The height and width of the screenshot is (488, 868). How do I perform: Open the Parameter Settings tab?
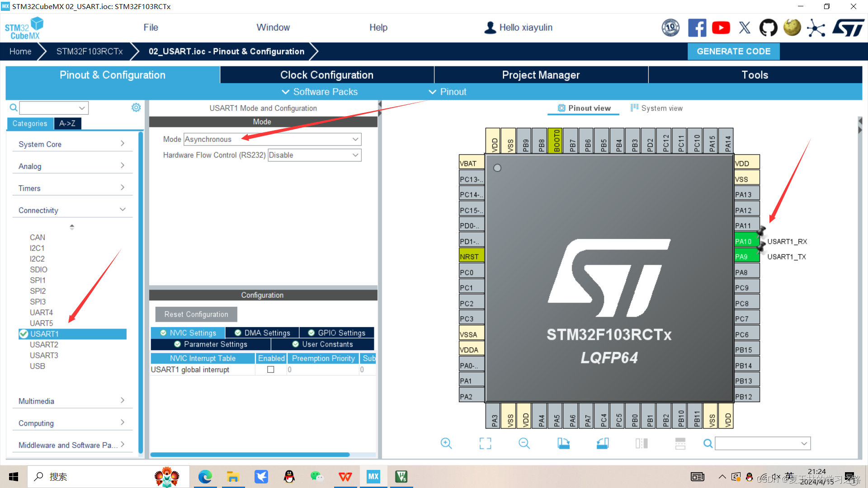[211, 344]
